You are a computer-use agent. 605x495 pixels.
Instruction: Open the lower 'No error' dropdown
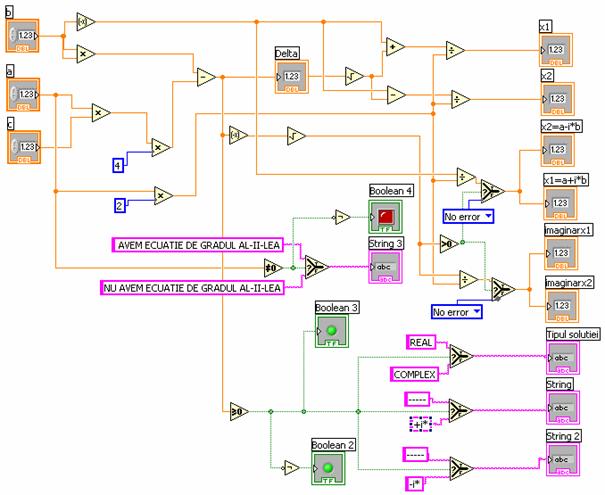[x=456, y=312]
